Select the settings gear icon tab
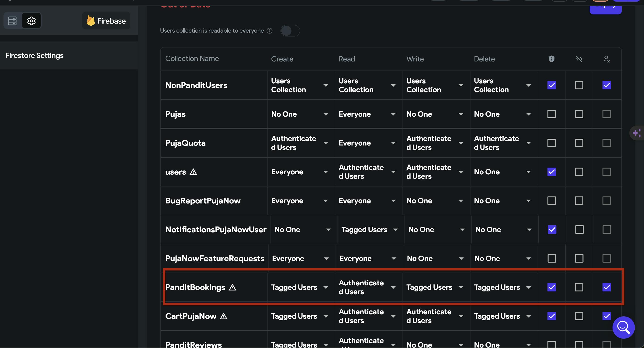This screenshot has width=644, height=348. (31, 21)
